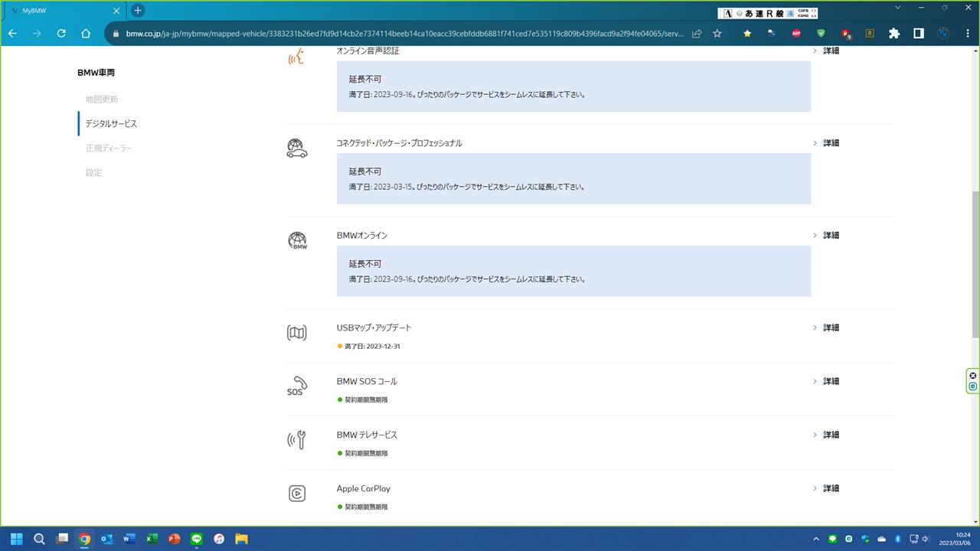Select デジタルサービス in the sidebar

click(111, 124)
